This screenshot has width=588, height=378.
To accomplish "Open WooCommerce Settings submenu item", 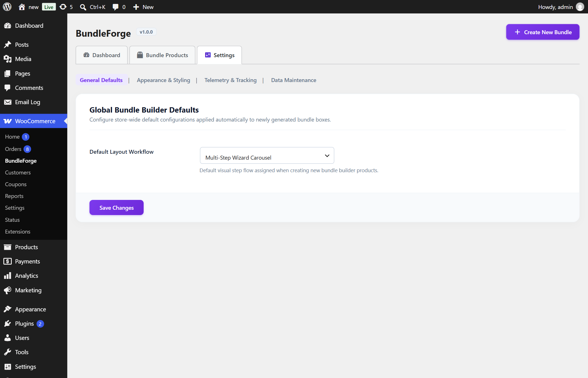I will click(15, 208).
